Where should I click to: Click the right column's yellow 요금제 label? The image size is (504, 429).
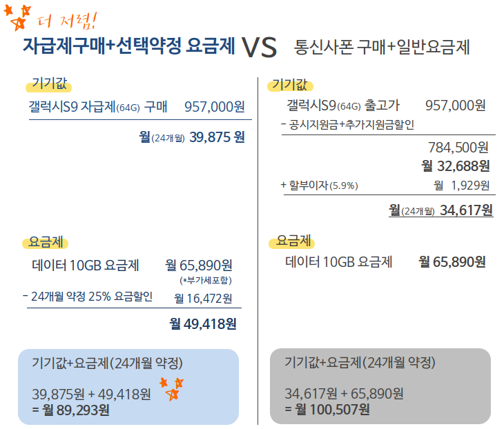(x=291, y=241)
